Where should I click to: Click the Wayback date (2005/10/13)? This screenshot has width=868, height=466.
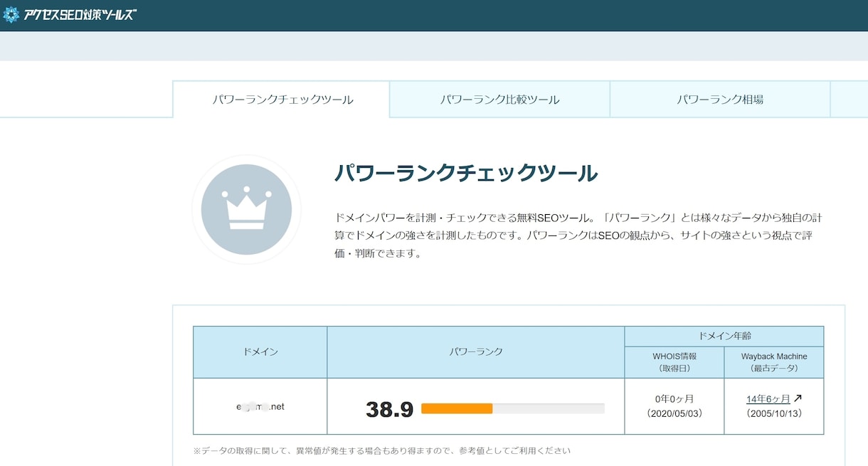pyautogui.click(x=774, y=413)
